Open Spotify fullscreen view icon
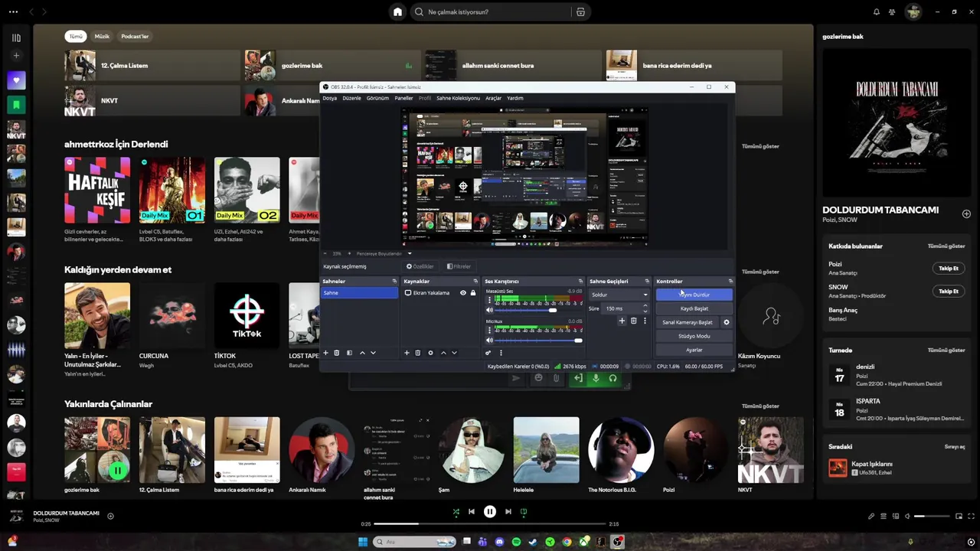This screenshot has width=980, height=551. click(972, 517)
